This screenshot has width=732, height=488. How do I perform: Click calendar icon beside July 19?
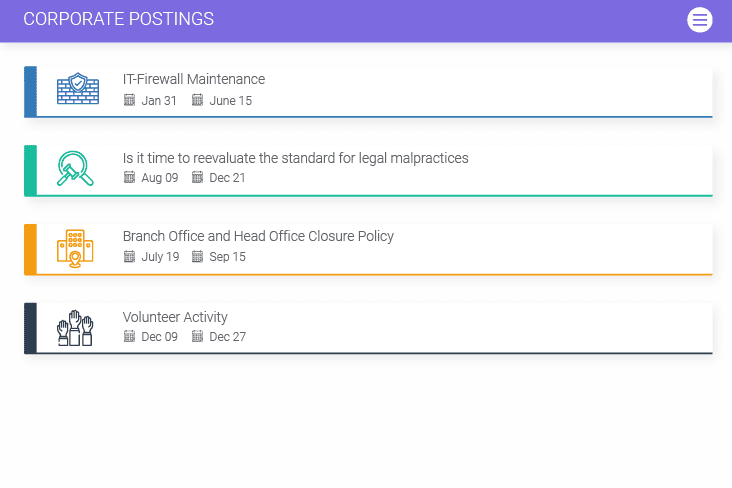tap(129, 256)
